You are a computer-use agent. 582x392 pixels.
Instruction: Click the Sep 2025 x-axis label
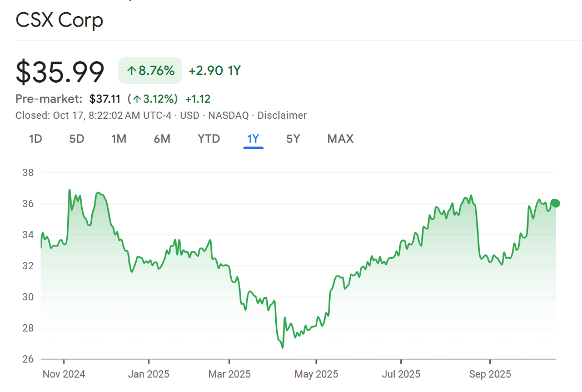490,374
